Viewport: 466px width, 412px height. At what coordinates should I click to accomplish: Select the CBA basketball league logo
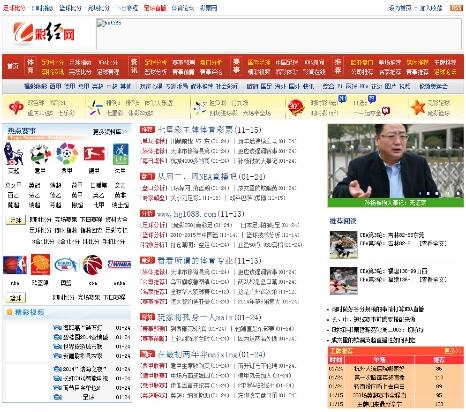93,265
